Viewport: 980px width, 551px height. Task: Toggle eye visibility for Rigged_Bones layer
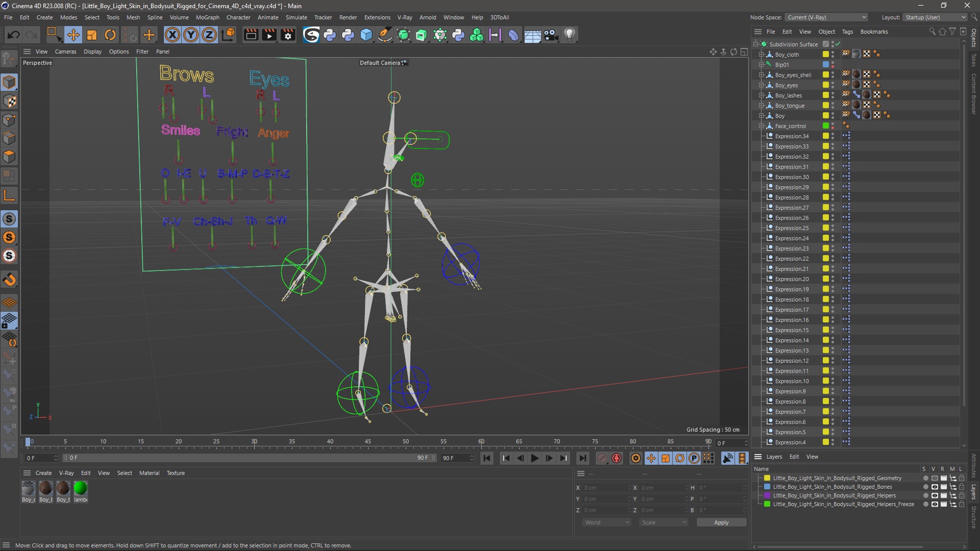(x=935, y=487)
